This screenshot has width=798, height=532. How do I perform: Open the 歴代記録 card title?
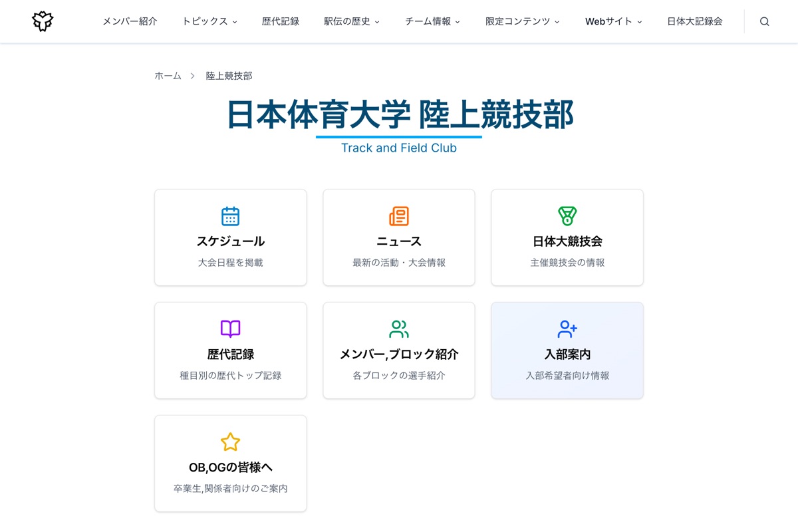(230, 354)
